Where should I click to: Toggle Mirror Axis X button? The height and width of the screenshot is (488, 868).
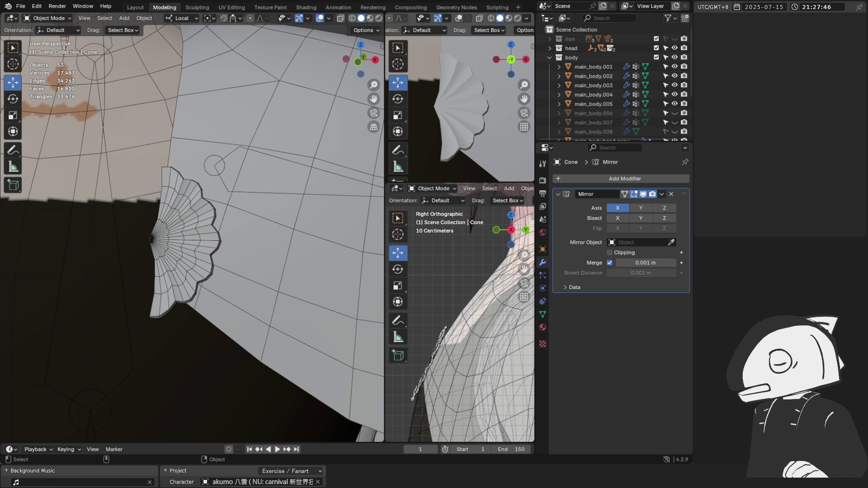pos(618,208)
